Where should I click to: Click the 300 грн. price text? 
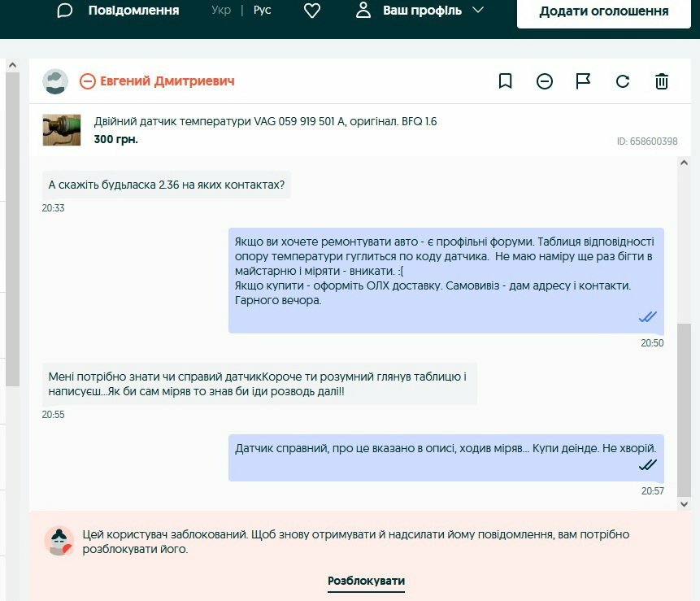tap(115, 139)
